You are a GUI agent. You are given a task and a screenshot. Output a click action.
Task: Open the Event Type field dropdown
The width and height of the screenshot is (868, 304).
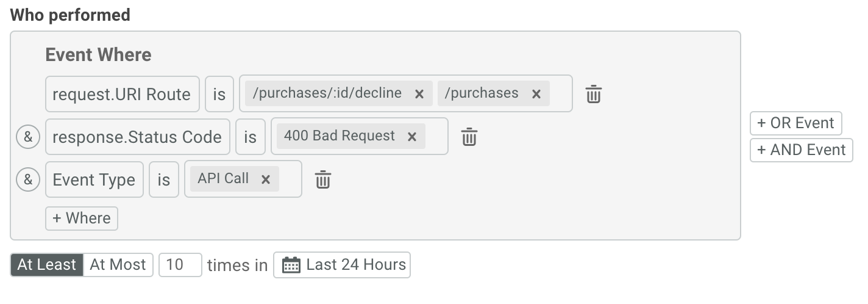tap(94, 179)
